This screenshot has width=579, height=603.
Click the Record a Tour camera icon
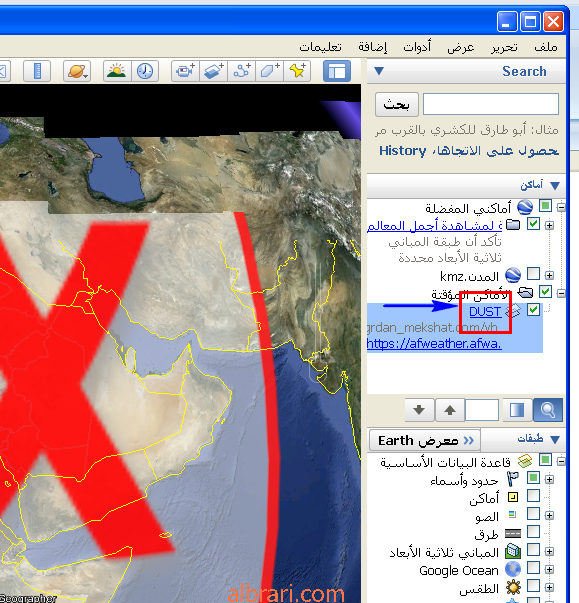pyautogui.click(x=185, y=71)
